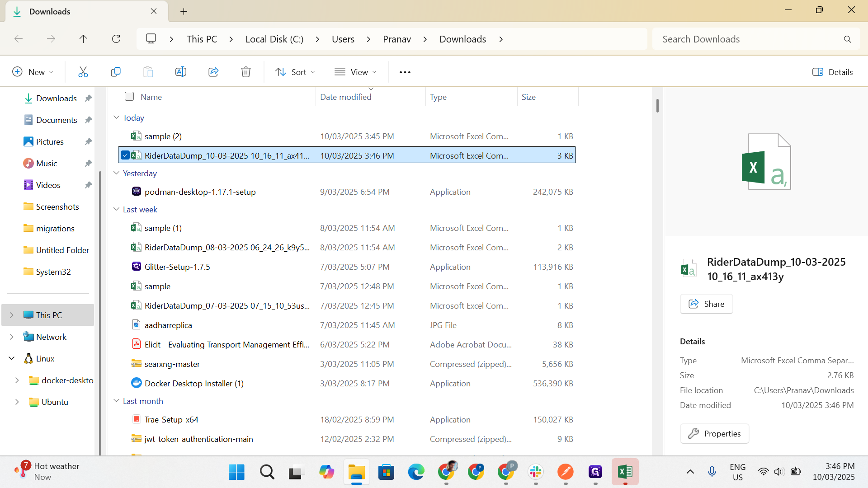Click the Copy icon in toolbar
This screenshot has width=868, height=488.
coord(116,72)
